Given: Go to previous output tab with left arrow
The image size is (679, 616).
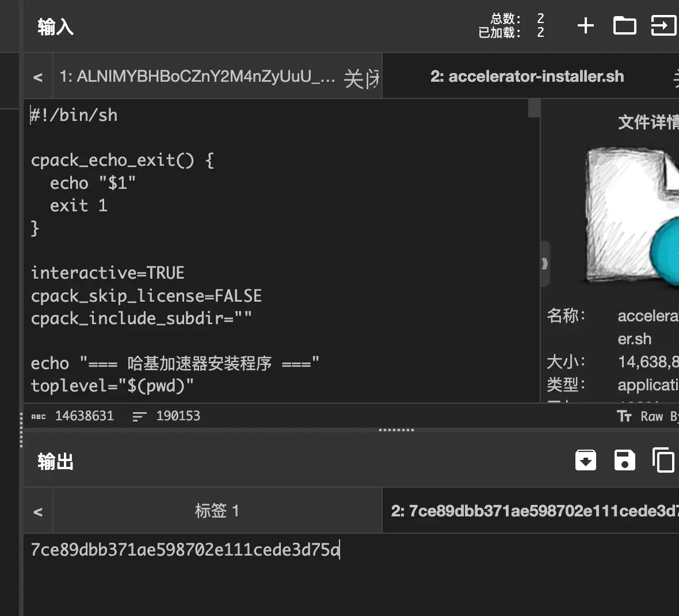Looking at the screenshot, I should coord(38,512).
